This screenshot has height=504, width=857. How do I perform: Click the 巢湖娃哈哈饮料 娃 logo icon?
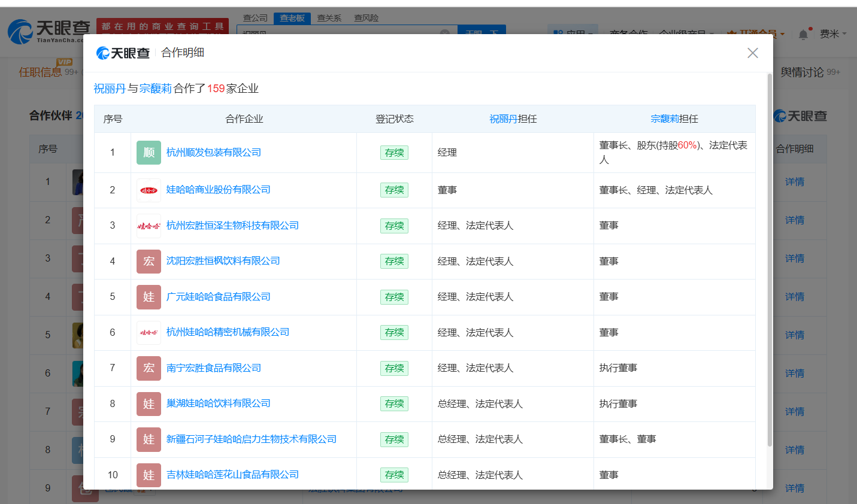click(149, 404)
